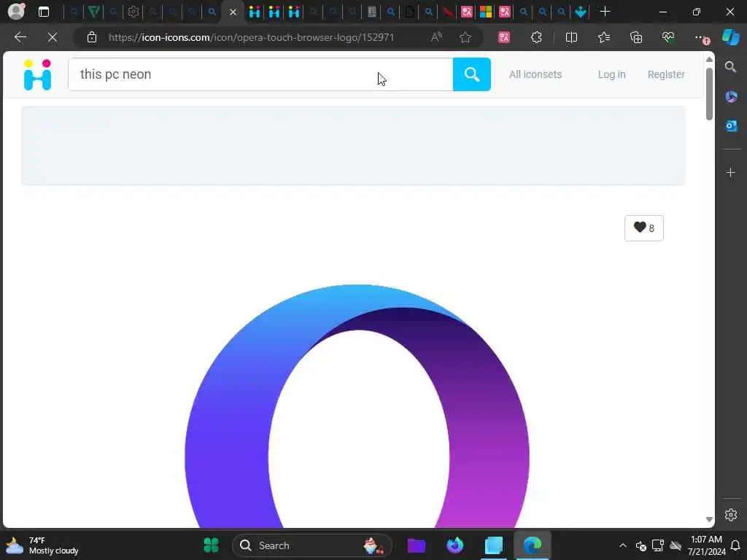Open the Extensions puzzle icon
The height and width of the screenshot is (560, 747).
[536, 37]
